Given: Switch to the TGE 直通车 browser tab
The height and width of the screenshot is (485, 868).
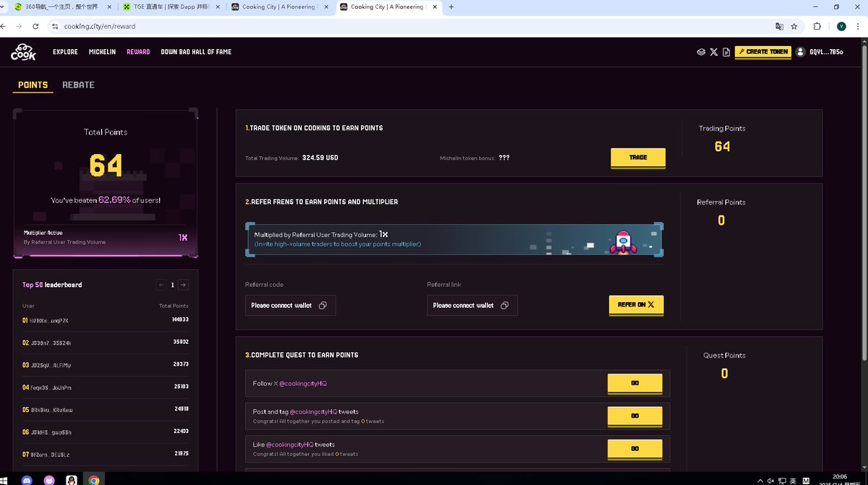Looking at the screenshot, I should coord(169,7).
